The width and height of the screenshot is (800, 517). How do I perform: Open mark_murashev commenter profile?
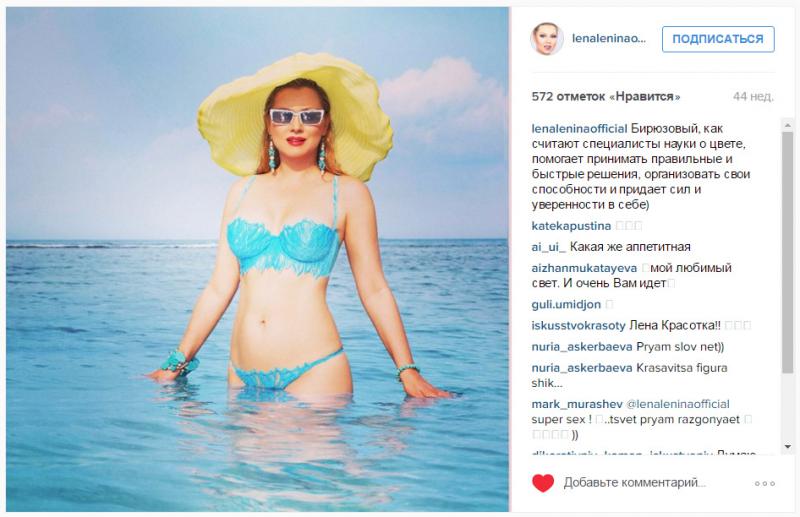(577, 404)
